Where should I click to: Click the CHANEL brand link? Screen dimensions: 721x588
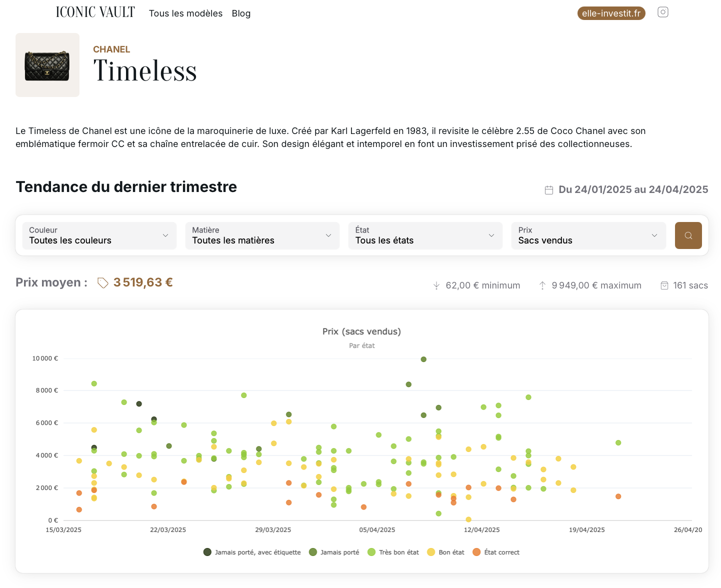[x=111, y=49]
